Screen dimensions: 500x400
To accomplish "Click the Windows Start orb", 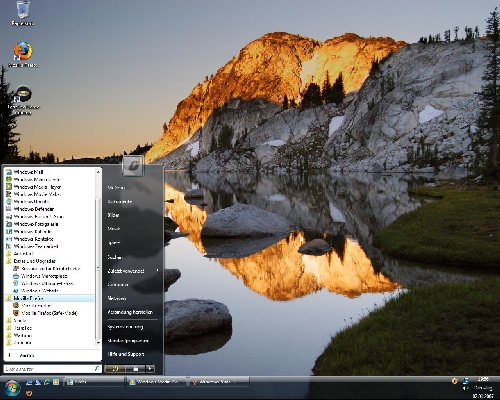I will tap(12, 388).
